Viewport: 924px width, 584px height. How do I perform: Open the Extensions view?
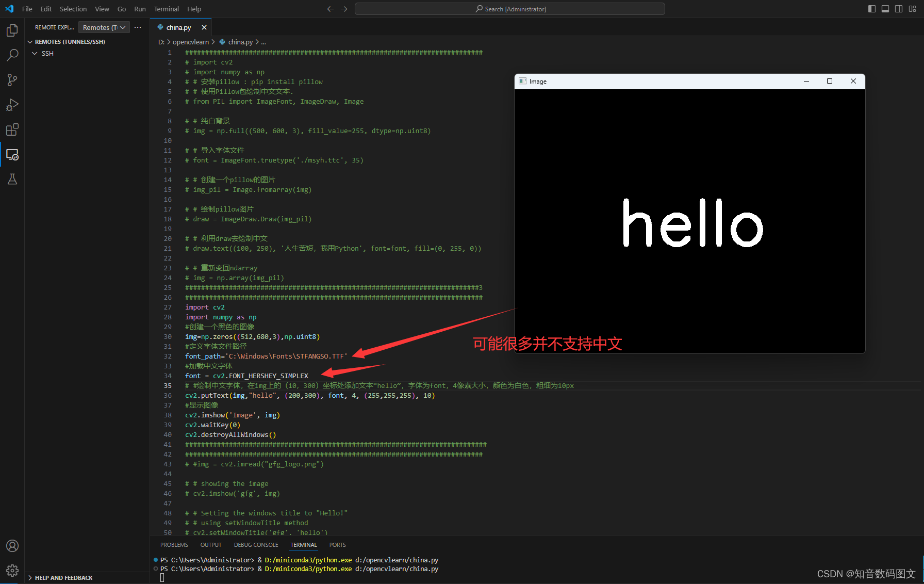[x=12, y=129]
